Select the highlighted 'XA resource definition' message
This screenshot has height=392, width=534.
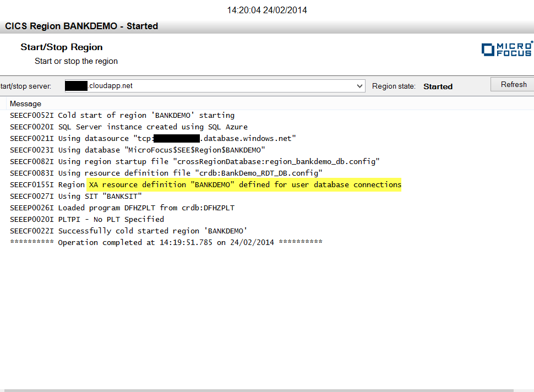(245, 184)
